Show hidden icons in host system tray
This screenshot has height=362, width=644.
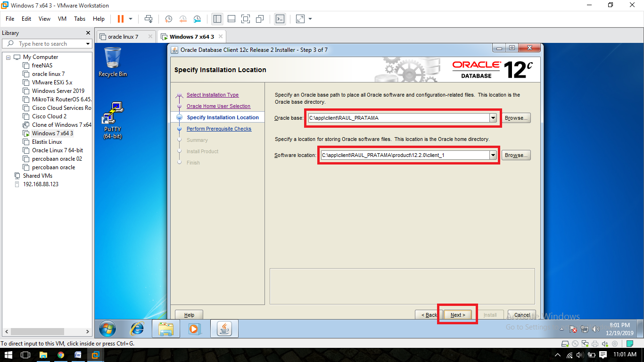[x=558, y=355]
